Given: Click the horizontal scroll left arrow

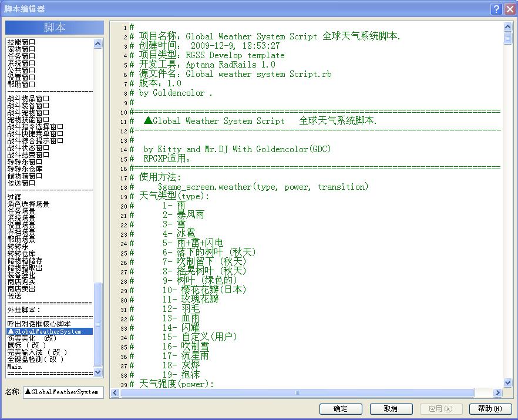Looking at the screenshot, I should tap(115, 392).
